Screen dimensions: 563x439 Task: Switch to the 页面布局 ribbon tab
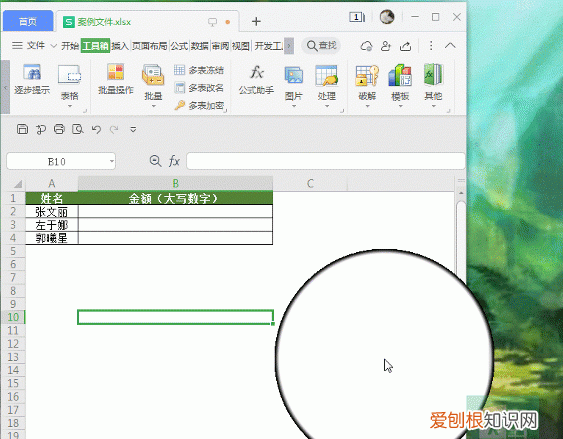click(x=149, y=46)
